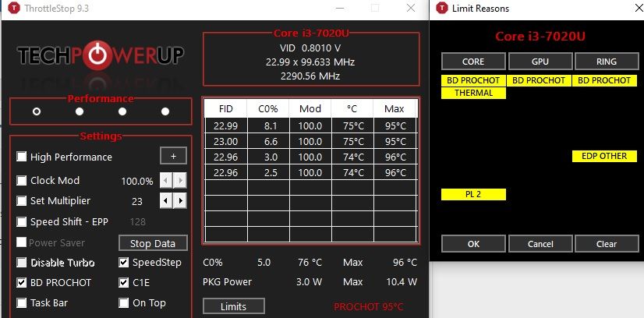This screenshot has width=644, height=318.
Task: Click OK in Limit Reasons window
Action: (x=473, y=244)
